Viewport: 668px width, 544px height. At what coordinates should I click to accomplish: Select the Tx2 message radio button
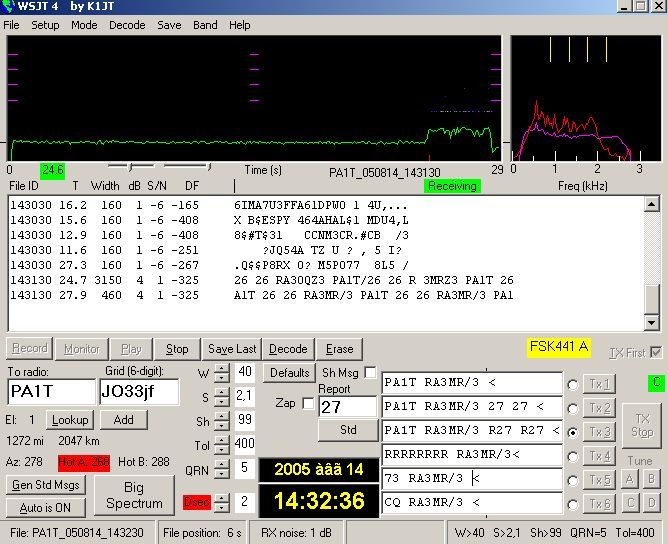coord(573,409)
